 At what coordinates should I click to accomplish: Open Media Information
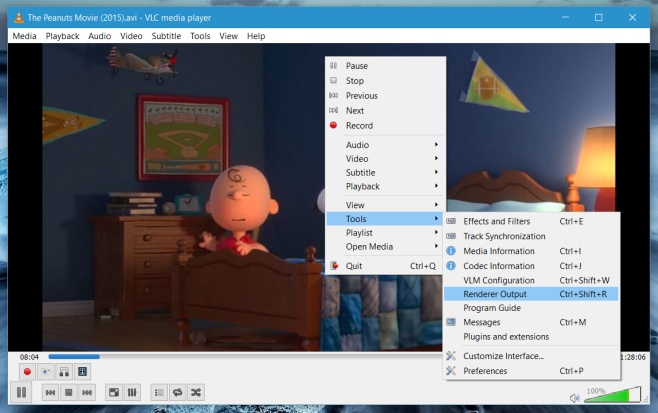[531, 251]
